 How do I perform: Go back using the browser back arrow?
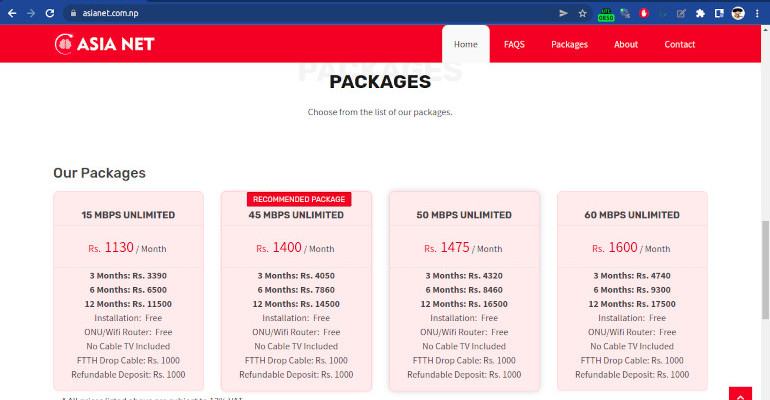pos(12,13)
